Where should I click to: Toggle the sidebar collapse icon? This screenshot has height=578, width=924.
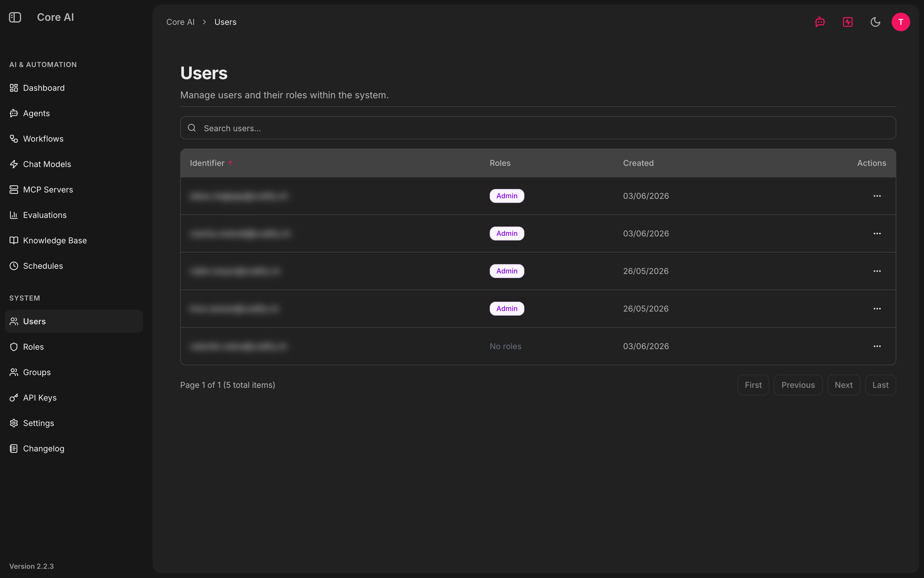click(x=15, y=17)
